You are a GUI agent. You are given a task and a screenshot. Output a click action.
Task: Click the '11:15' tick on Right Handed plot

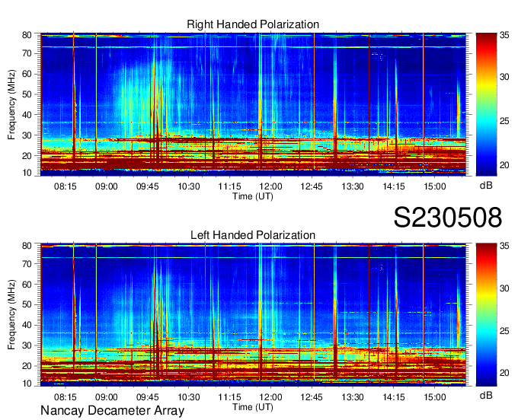[x=229, y=186]
